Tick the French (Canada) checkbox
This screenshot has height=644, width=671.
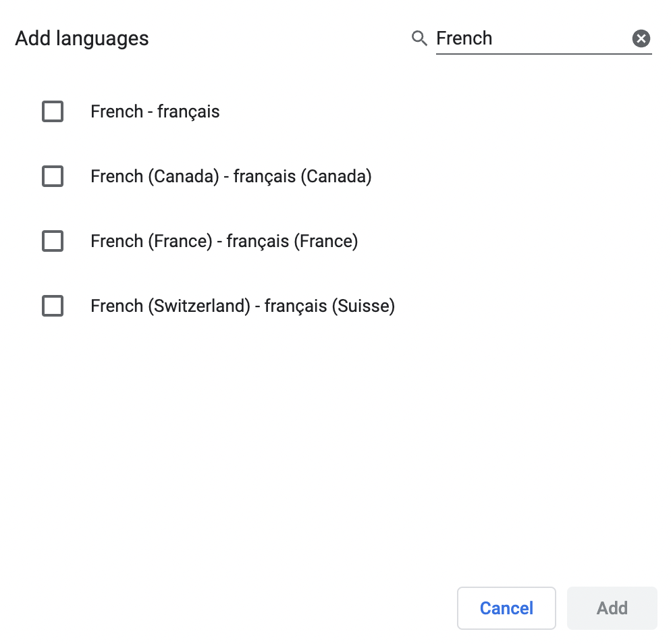tap(53, 176)
